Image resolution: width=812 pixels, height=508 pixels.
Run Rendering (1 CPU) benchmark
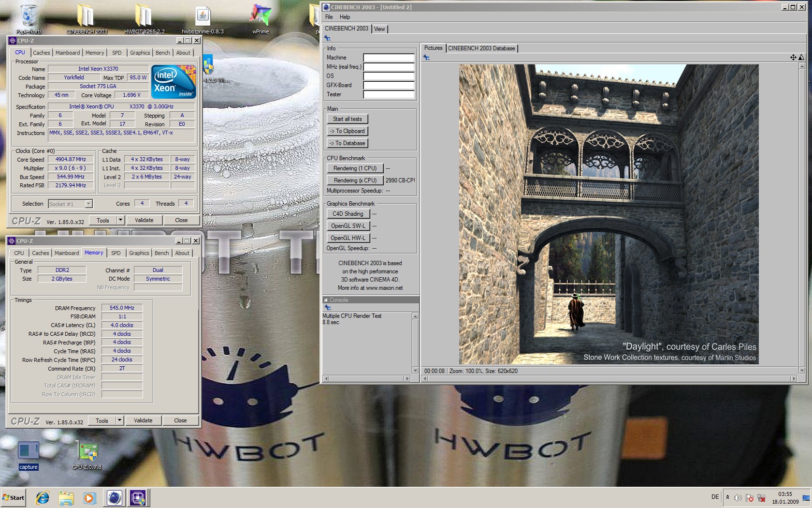[x=355, y=168]
